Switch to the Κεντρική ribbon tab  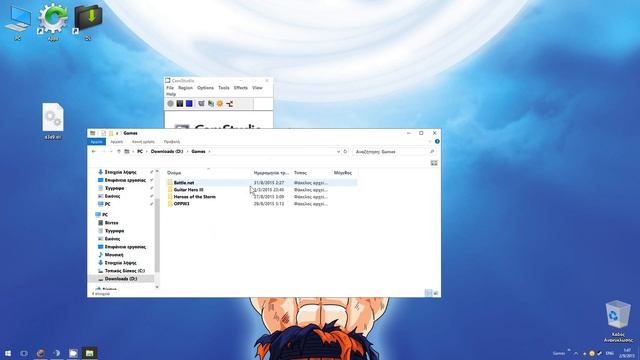click(117, 142)
